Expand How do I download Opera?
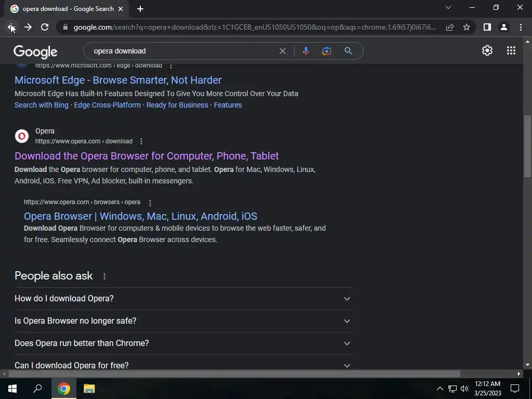Viewport: 532px width, 399px height. tap(183, 299)
